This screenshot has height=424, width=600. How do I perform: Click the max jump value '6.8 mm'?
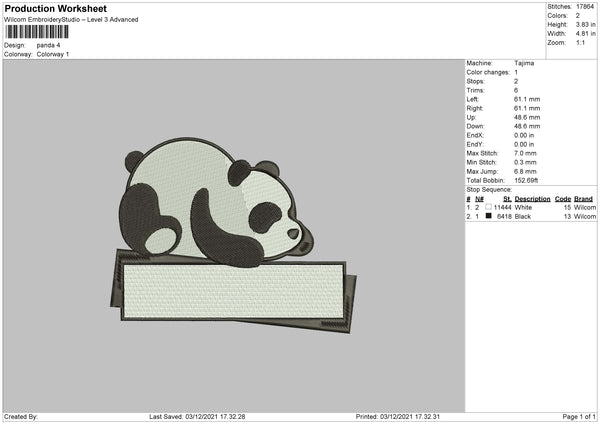coord(525,171)
